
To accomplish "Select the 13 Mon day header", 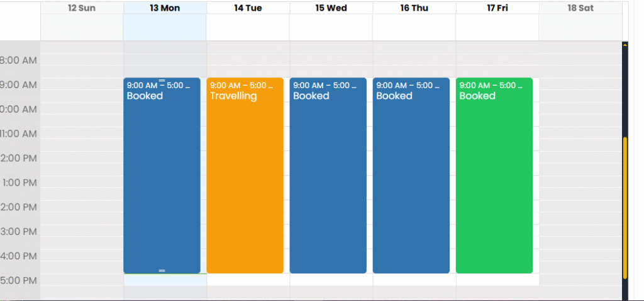I will click(165, 8).
